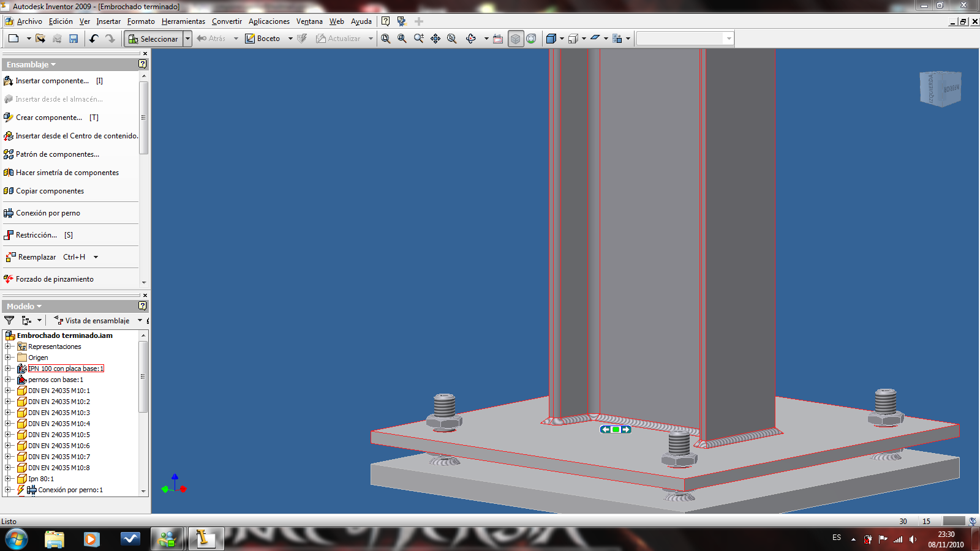Click the display mode cube icon
The height and width of the screenshot is (551, 980).
click(551, 39)
